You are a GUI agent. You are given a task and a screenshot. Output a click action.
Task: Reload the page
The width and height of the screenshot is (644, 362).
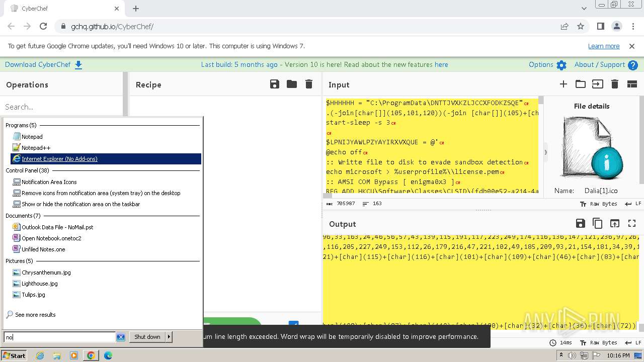[x=43, y=26]
